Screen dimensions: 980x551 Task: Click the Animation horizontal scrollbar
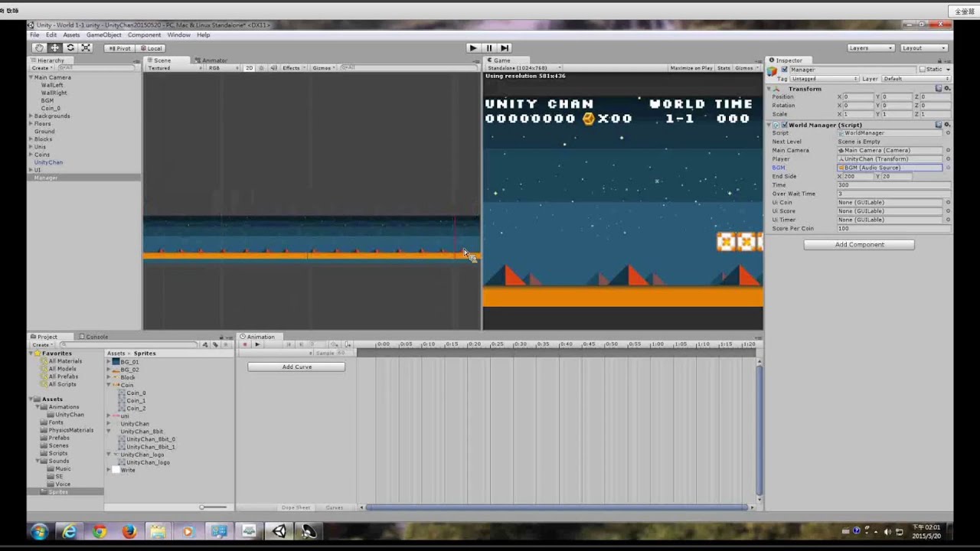(557, 507)
